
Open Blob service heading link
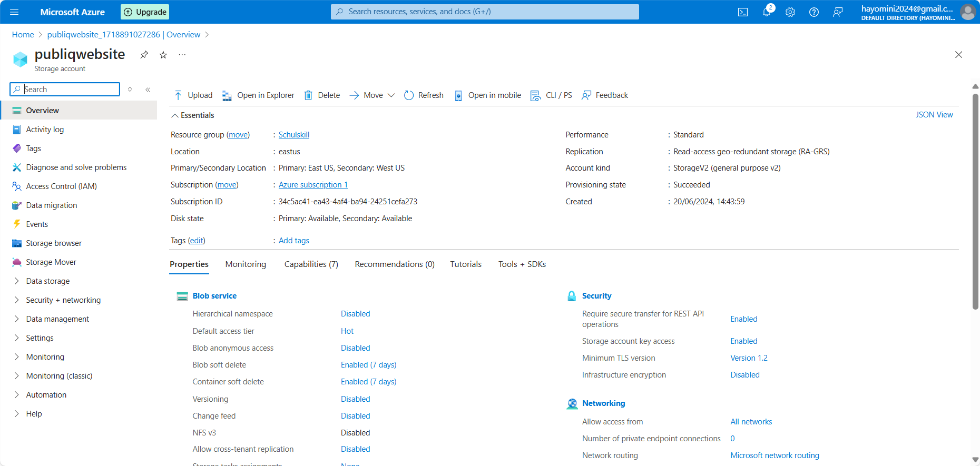(214, 296)
